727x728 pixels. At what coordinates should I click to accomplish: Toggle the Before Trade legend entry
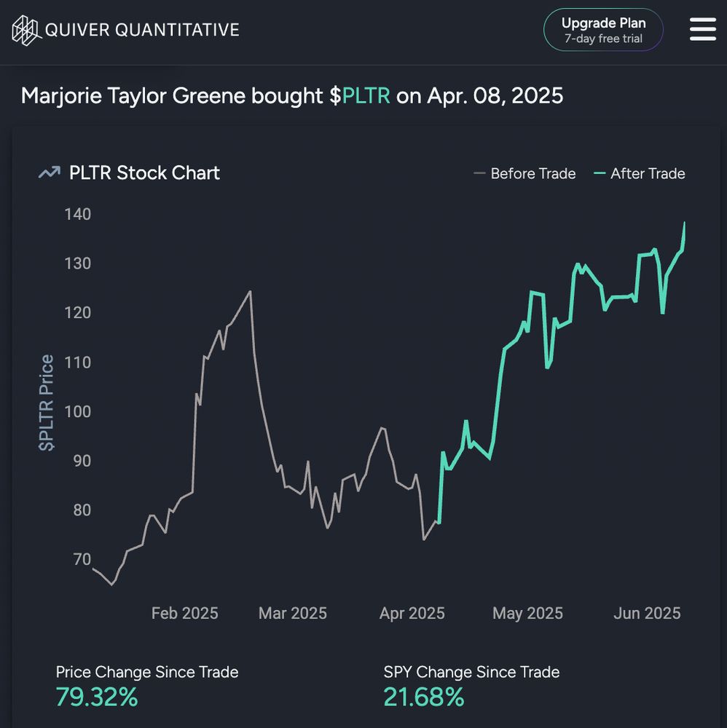pos(524,174)
